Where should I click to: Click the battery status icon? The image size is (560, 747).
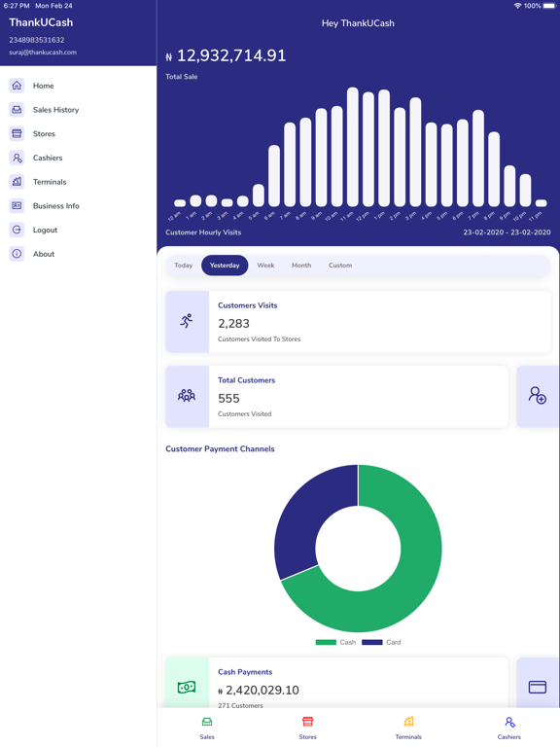549,6
